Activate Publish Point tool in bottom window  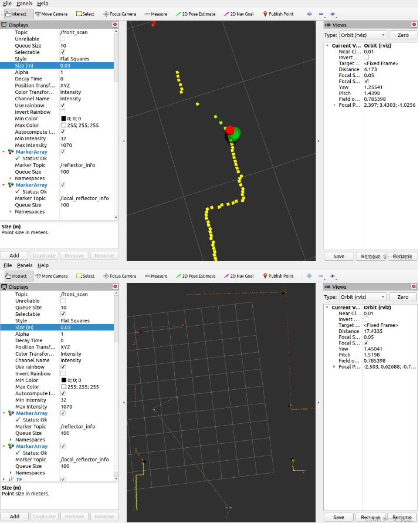click(x=278, y=276)
